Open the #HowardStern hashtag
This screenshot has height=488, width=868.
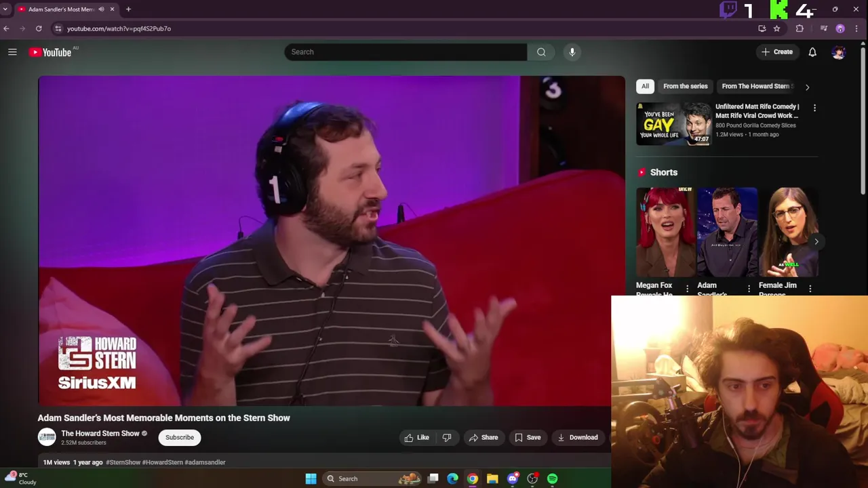162,462
